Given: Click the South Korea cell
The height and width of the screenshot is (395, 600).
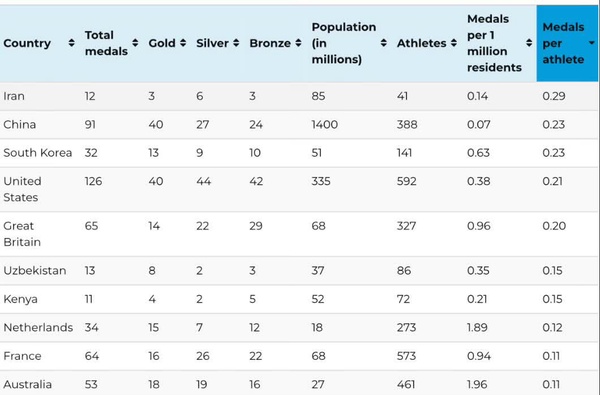Looking at the screenshot, I should point(38,153).
